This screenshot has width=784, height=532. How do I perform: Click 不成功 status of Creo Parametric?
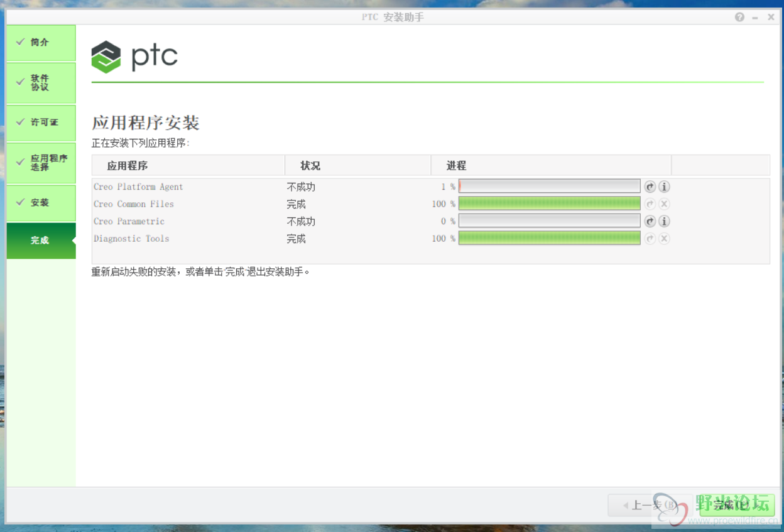point(301,221)
